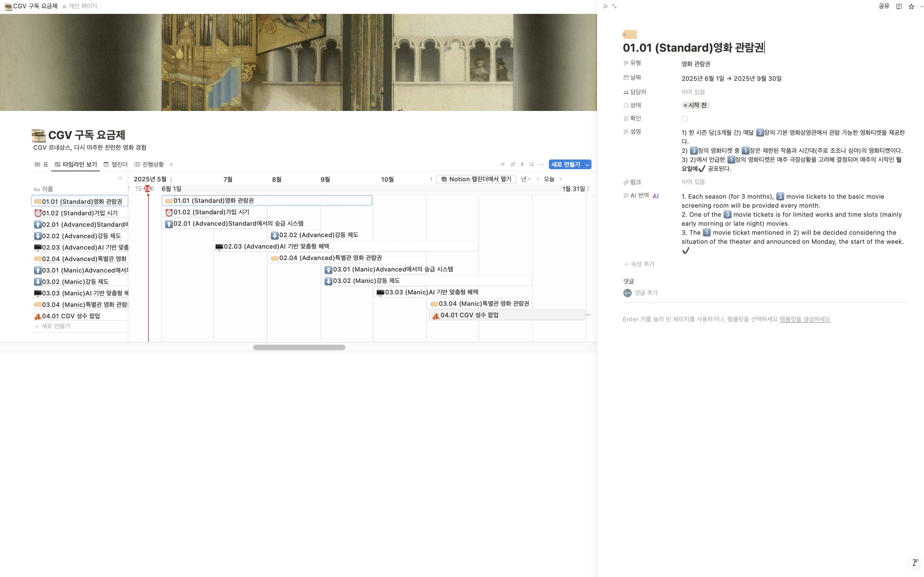
Task: Add a new view with the plus icon
Action: tap(171, 164)
